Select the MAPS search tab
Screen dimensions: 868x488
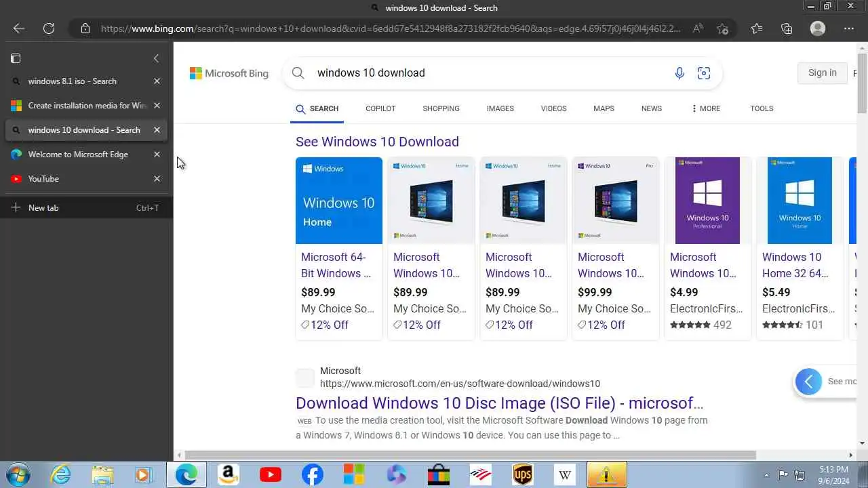[604, 108]
